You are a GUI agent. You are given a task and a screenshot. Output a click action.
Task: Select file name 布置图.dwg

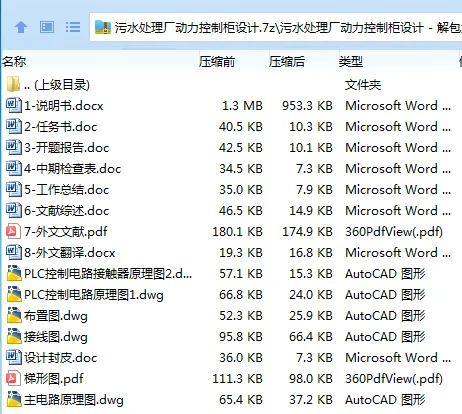point(56,316)
